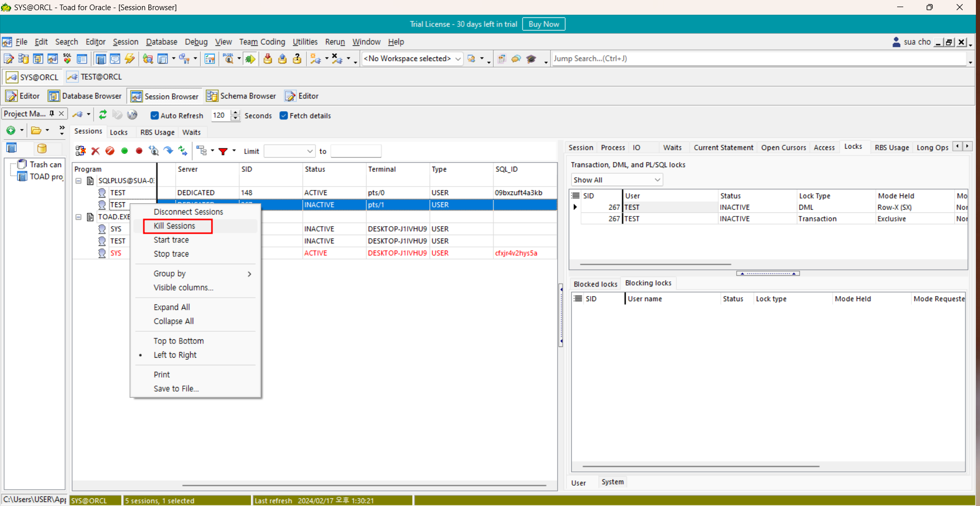Open the Database menu
Screen dimensions: 980x506
(x=162, y=42)
